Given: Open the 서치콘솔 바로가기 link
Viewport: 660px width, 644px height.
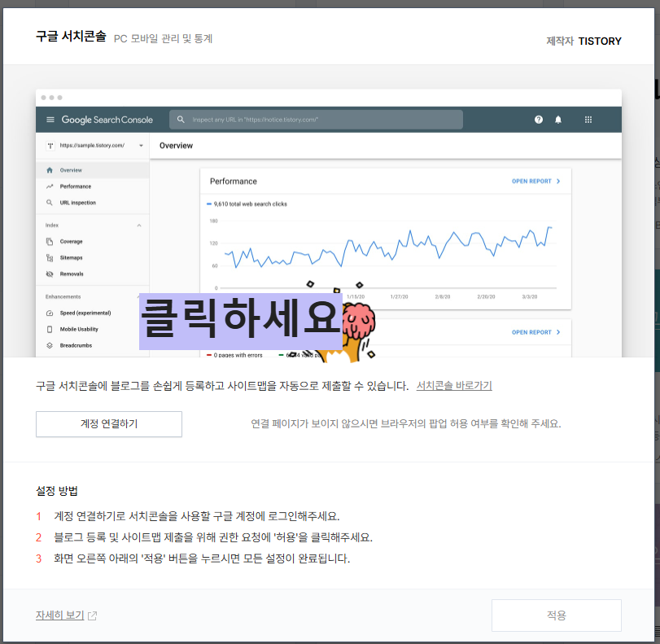Looking at the screenshot, I should [x=454, y=385].
